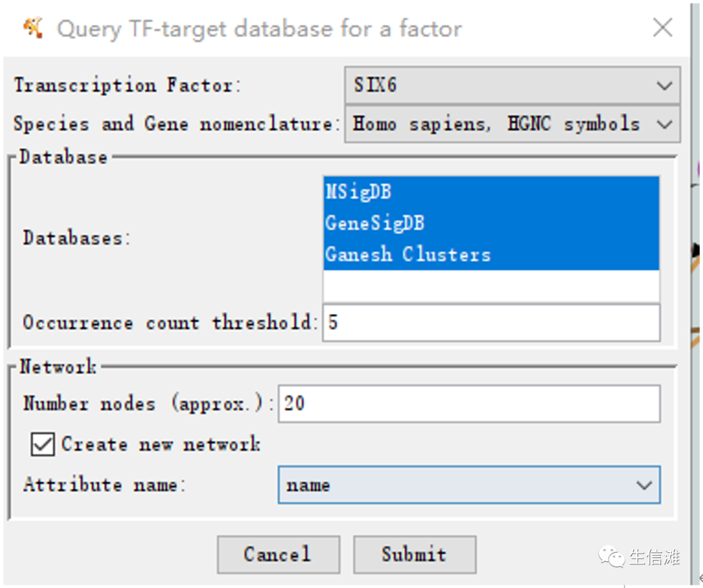Click the WeChat logo in the watermark
The width and height of the screenshot is (703, 588).
tap(612, 557)
